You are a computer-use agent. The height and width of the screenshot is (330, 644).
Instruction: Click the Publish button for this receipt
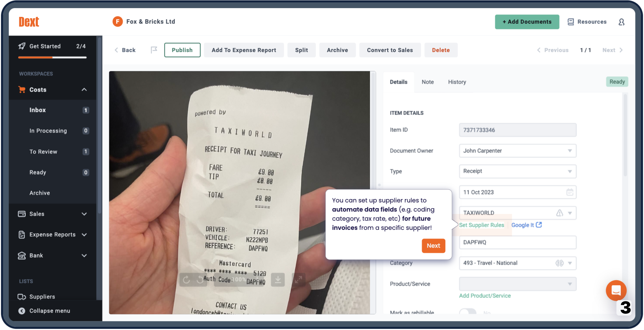pos(182,50)
